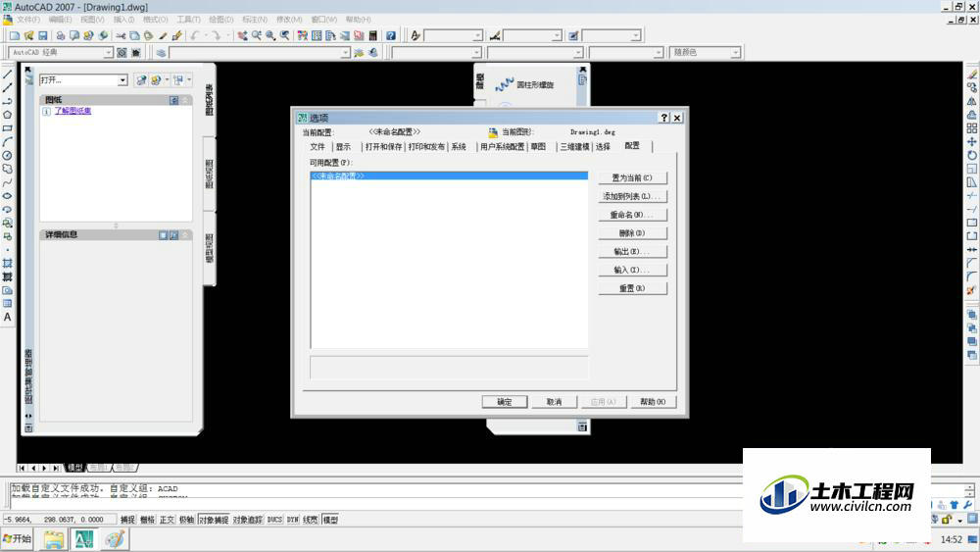980x552 pixels.
Task: Click the Dimension Style icon
Action: (495, 35)
